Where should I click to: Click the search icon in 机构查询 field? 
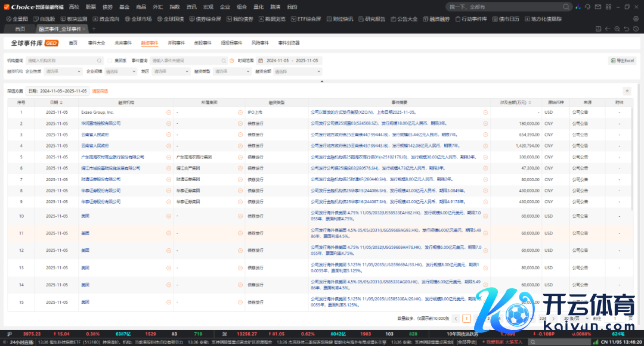click(x=100, y=61)
